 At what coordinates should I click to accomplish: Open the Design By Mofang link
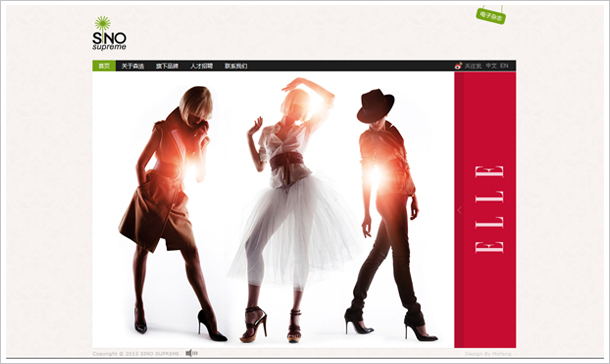pos(488,354)
